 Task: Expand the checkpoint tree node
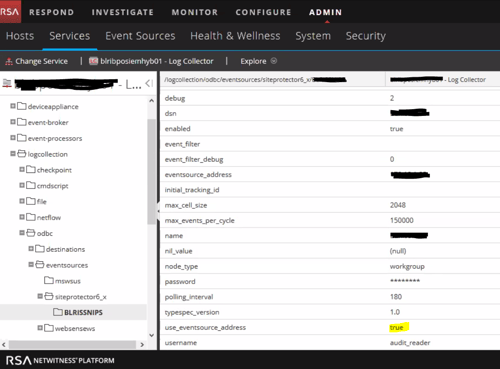click(22, 170)
